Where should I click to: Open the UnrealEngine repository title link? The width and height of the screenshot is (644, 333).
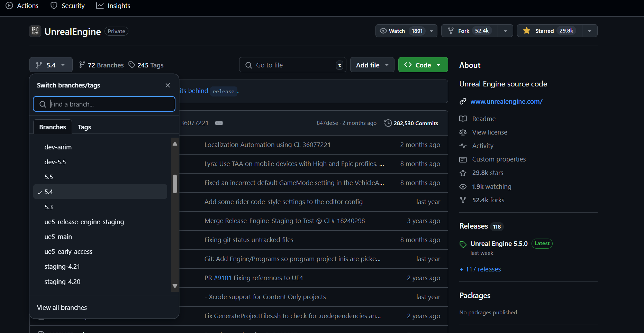pyautogui.click(x=73, y=31)
